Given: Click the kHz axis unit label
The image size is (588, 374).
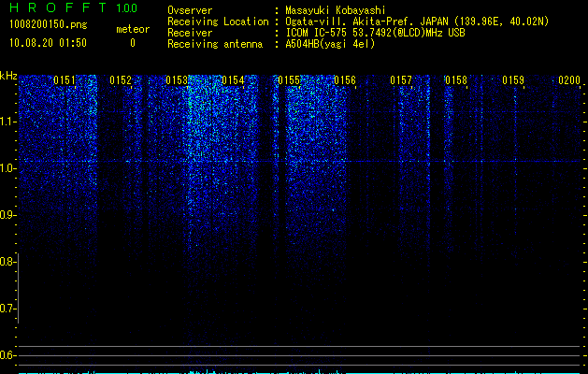Looking at the screenshot, I should 8,76.
